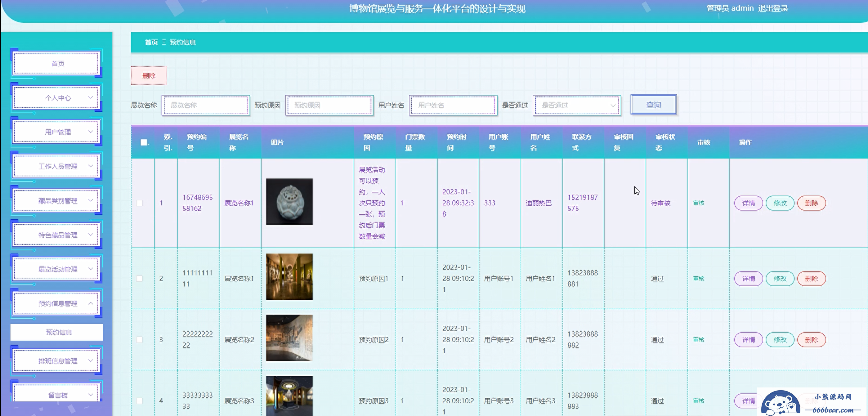
Task: Click the 待审核 status text
Action: pos(661,203)
